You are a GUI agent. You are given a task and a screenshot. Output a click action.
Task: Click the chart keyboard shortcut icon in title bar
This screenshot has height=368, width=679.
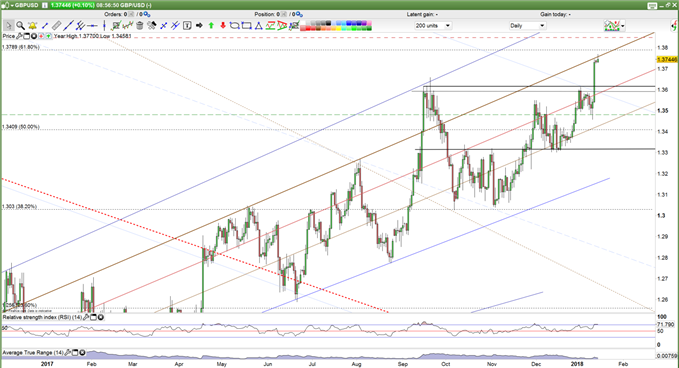[653, 6]
